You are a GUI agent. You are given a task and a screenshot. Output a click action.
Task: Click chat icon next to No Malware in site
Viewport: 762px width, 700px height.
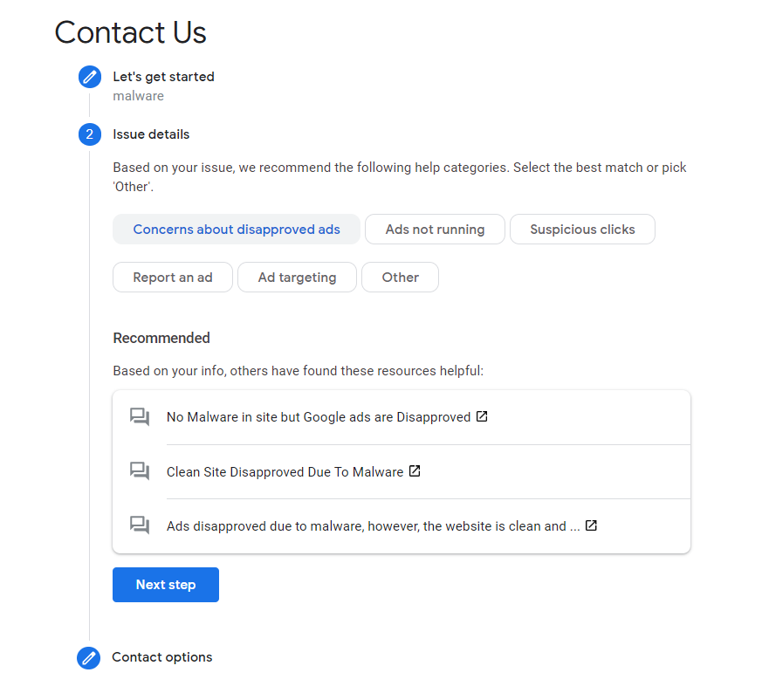coord(140,417)
